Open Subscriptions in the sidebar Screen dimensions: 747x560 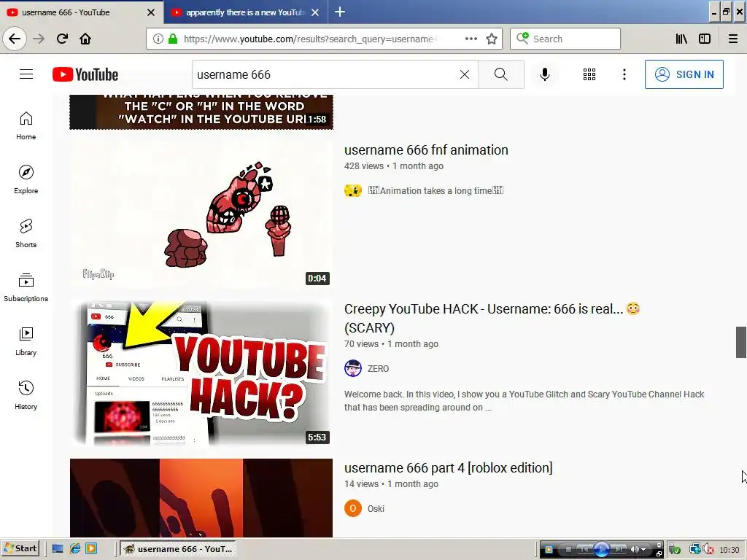point(26,287)
